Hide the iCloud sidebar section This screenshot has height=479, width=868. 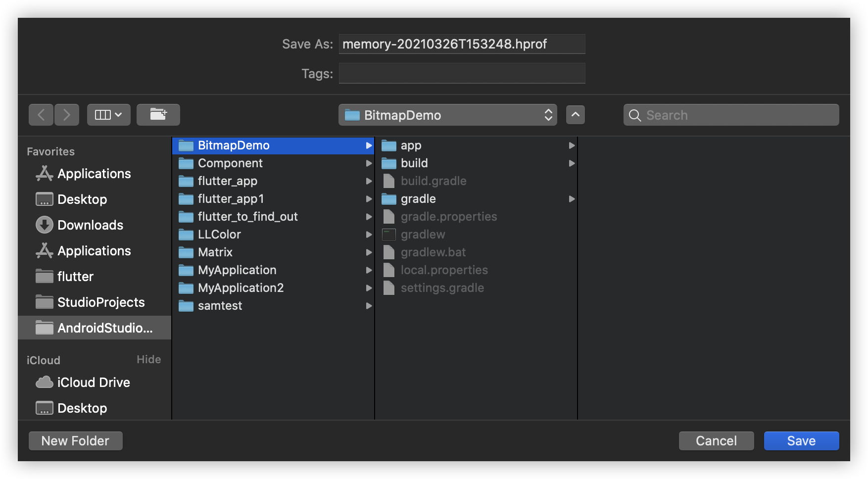(148, 360)
